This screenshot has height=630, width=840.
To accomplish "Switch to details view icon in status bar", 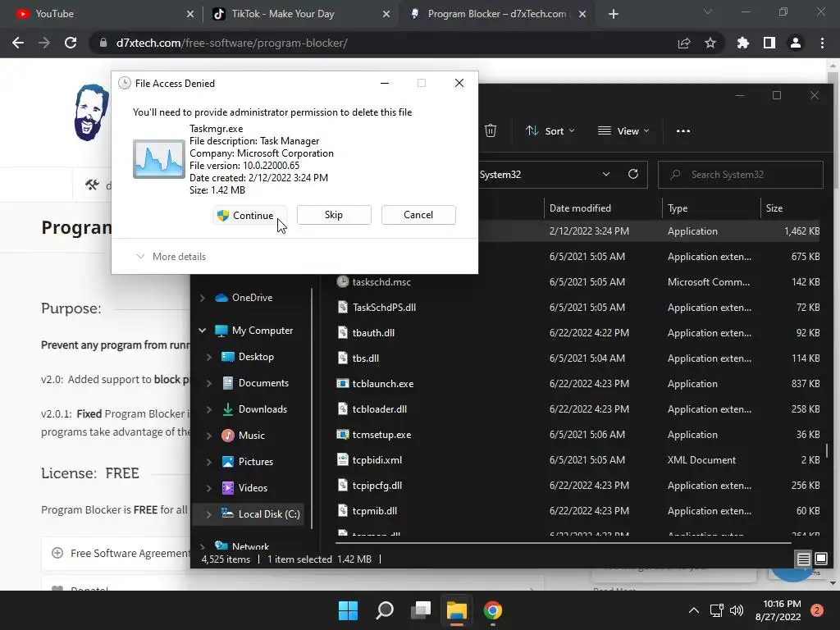I will tap(804, 559).
